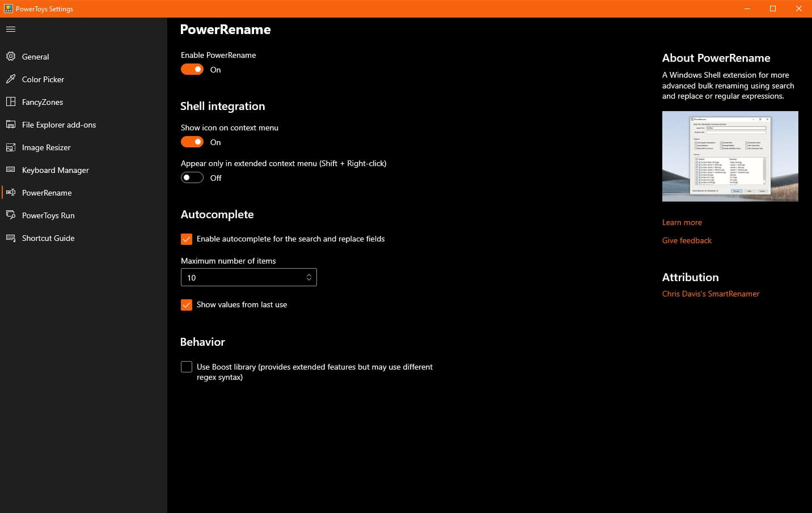
Task: Uncheck autocomplete for search and replace fields
Action: coord(187,239)
